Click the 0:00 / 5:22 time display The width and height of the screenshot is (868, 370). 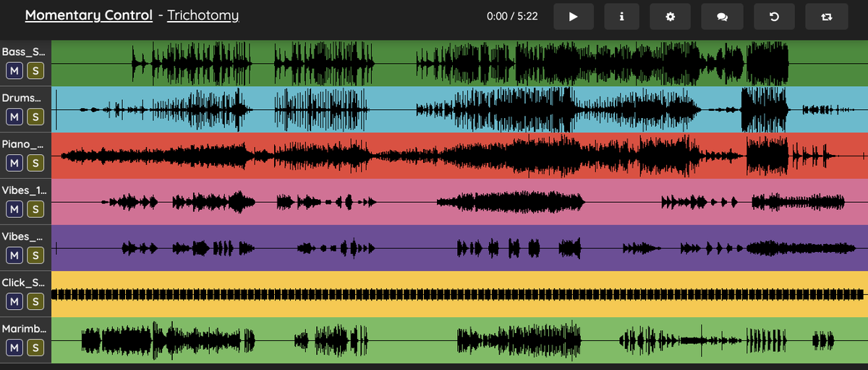click(x=512, y=17)
